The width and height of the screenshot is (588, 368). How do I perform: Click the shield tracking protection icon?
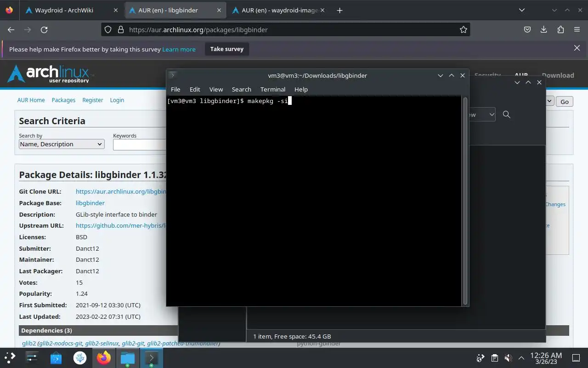click(108, 29)
